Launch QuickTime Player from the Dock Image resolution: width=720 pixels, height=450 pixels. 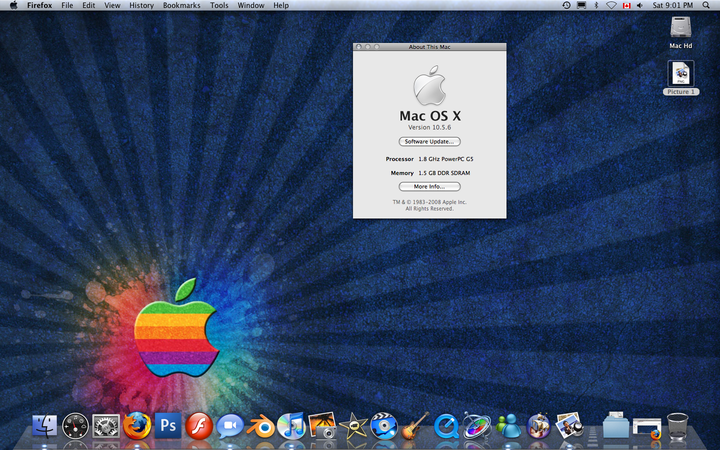[446, 426]
